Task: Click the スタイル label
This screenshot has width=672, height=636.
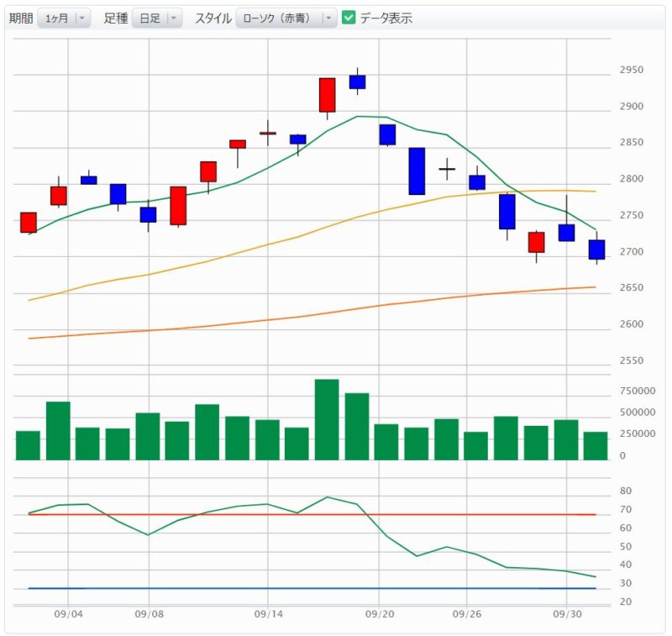Action: click(213, 18)
